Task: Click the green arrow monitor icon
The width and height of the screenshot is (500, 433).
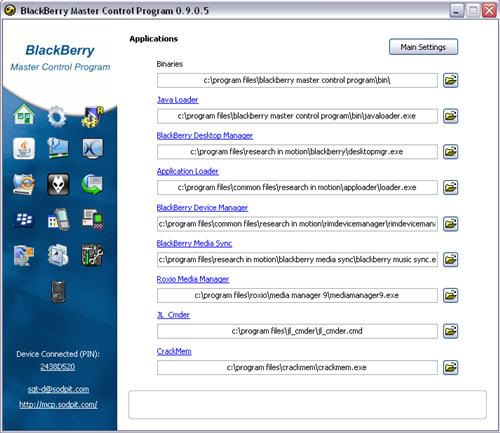Action: pyautogui.click(x=92, y=184)
